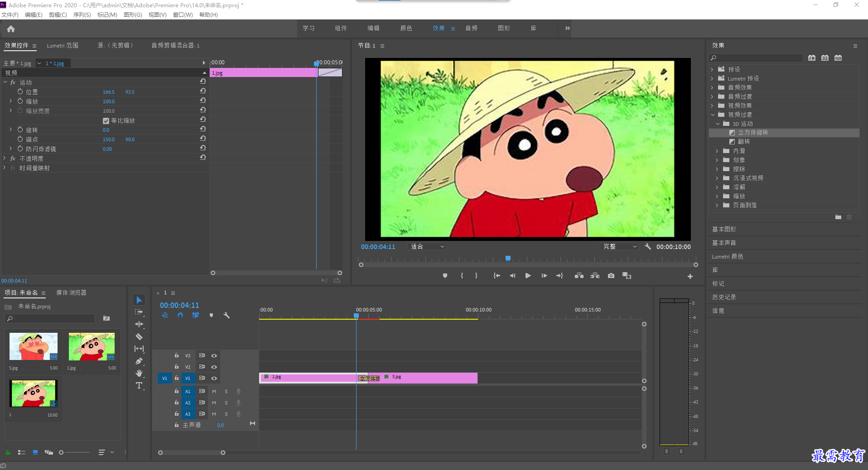Image resolution: width=868 pixels, height=470 pixels.
Task: Select the 5.jpg thumbnail in Project panel
Action: [34, 347]
